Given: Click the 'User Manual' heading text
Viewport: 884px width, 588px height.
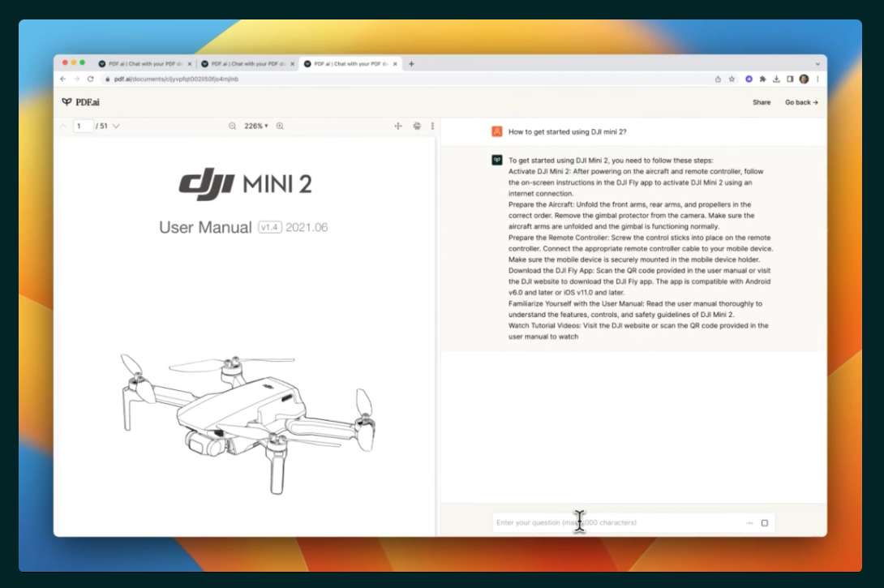Looking at the screenshot, I should (x=205, y=227).
